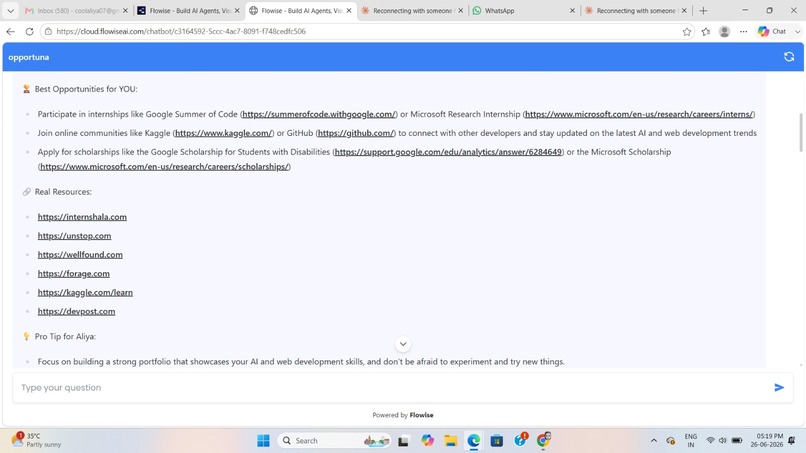
Task: Click the page vertical scrollbar thumb
Action: pyautogui.click(x=800, y=132)
